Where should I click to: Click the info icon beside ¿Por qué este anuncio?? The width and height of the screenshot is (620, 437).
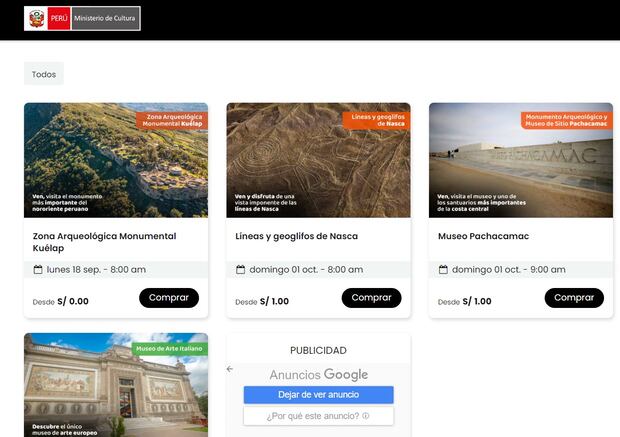(x=366, y=416)
